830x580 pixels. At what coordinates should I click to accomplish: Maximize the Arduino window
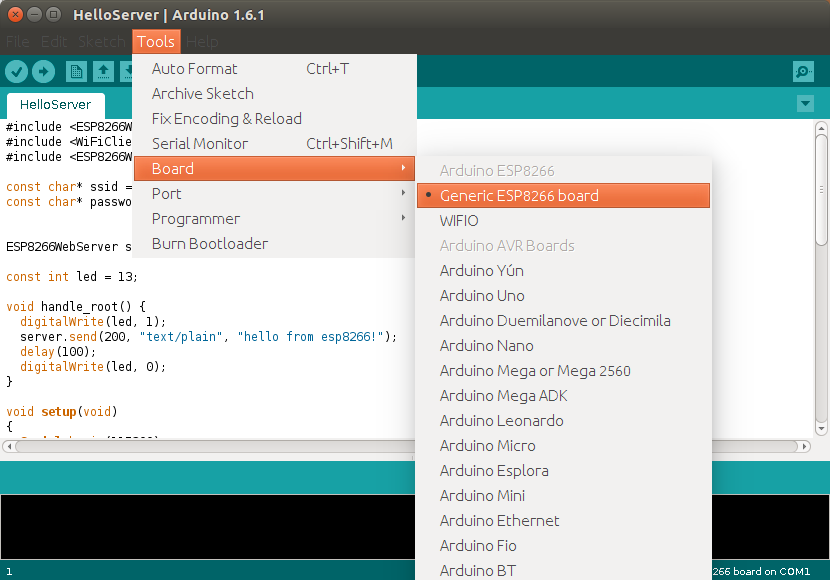(53, 14)
